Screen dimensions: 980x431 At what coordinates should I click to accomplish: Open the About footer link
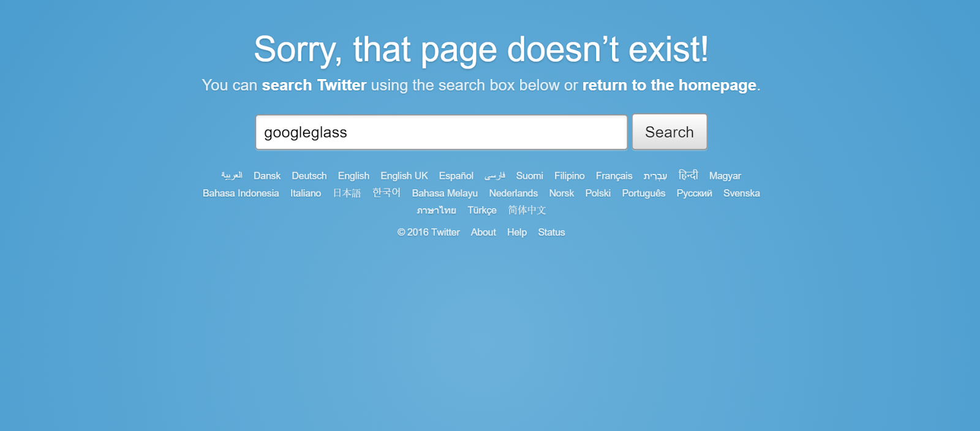[483, 232]
